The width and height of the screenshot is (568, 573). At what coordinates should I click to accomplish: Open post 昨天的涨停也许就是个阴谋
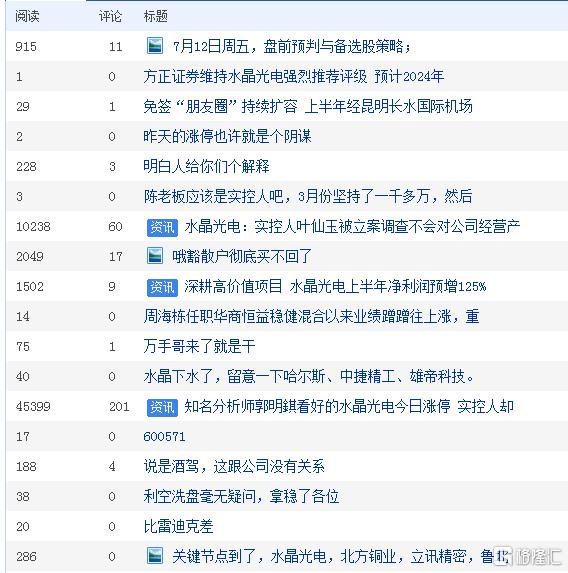click(227, 136)
